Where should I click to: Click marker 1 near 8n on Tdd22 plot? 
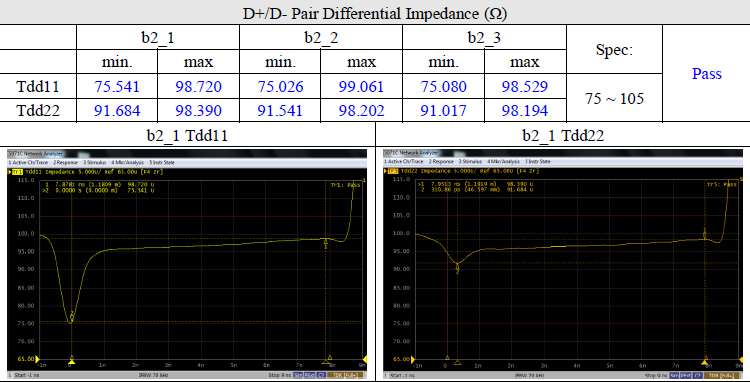(x=705, y=234)
